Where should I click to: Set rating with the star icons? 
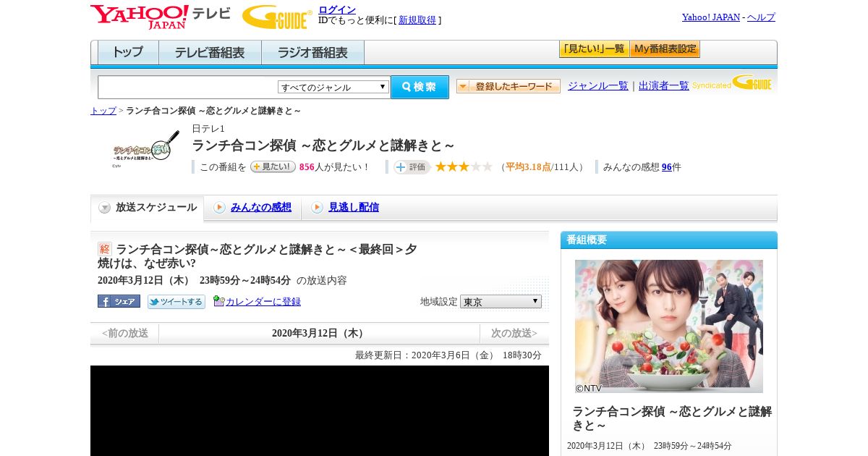click(x=464, y=166)
